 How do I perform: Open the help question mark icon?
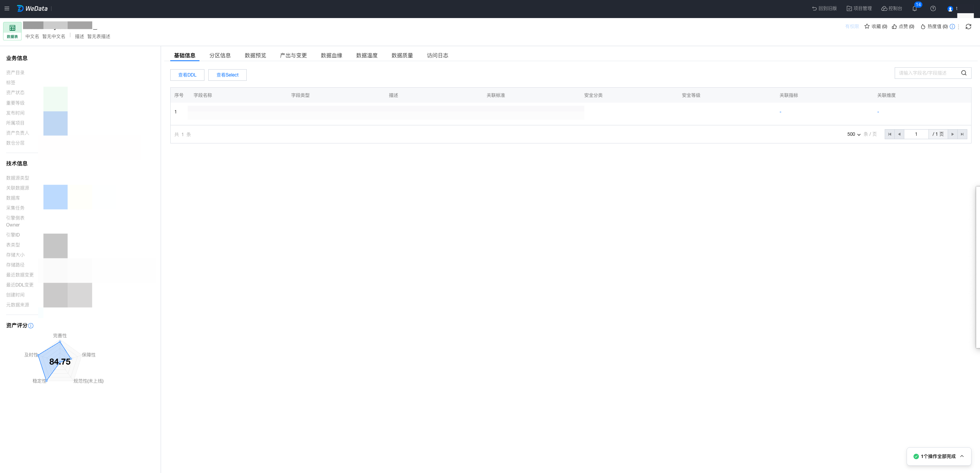point(933,8)
